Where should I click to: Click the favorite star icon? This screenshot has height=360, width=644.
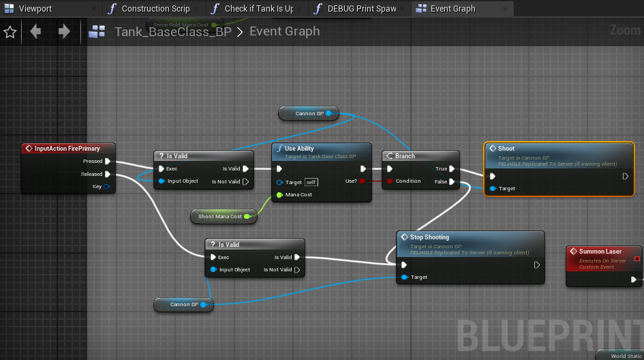pyautogui.click(x=10, y=31)
